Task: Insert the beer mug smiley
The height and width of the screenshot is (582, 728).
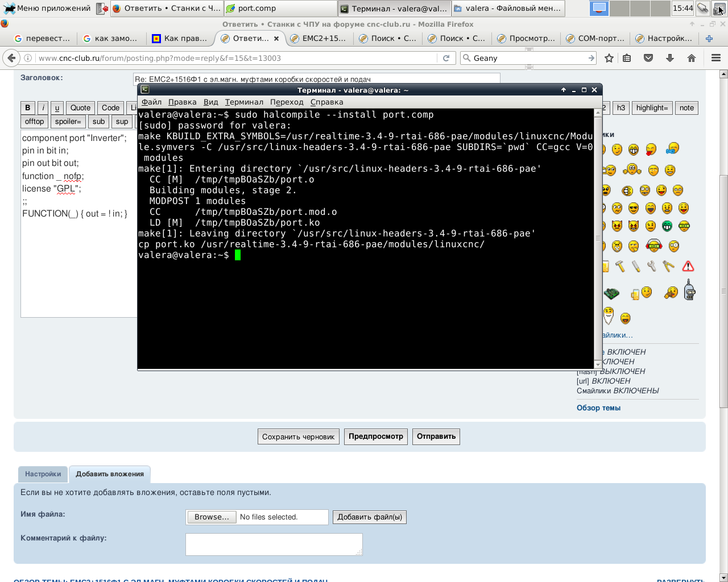Action: click(642, 293)
